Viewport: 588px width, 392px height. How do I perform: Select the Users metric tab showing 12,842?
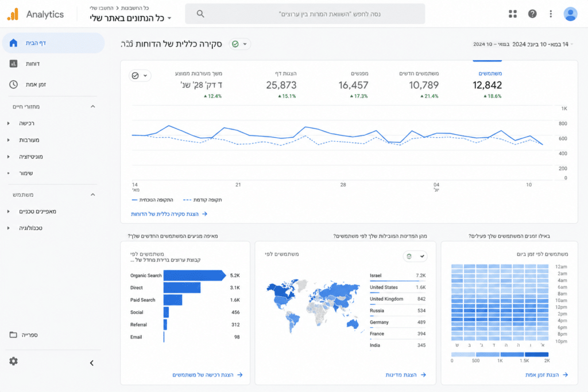(x=487, y=85)
